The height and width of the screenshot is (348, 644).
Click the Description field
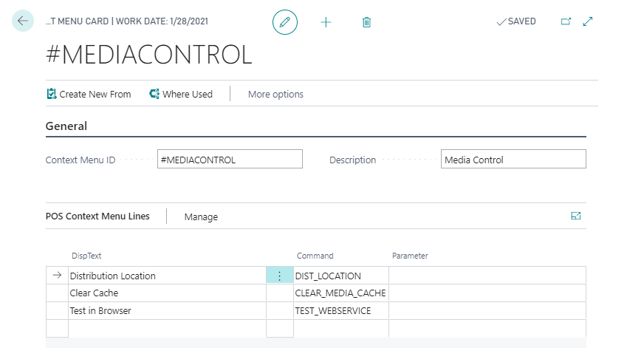513,160
